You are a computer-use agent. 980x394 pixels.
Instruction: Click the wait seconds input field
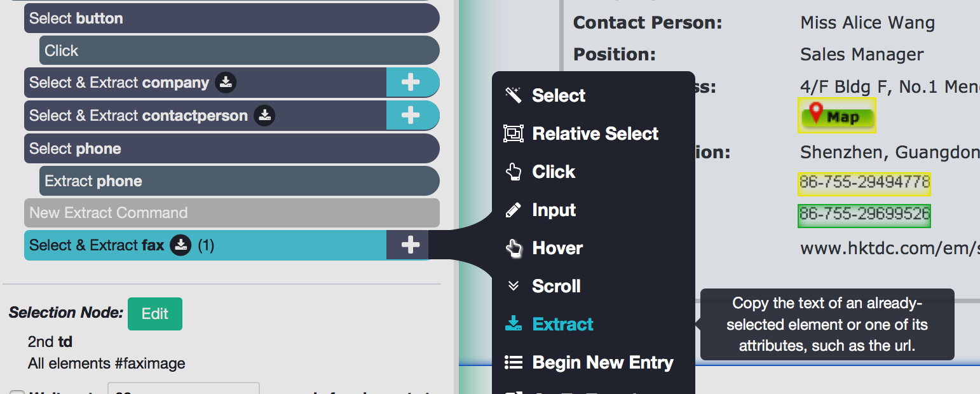pos(184,389)
